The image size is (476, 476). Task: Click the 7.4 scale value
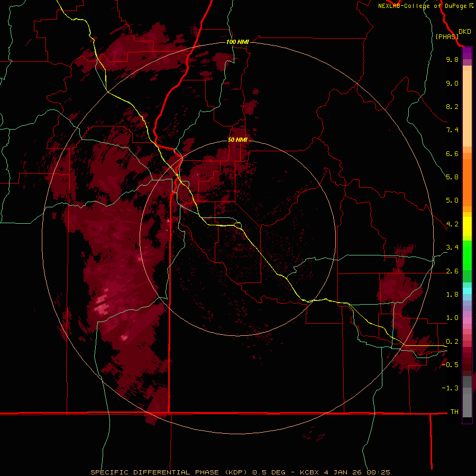[452, 130]
